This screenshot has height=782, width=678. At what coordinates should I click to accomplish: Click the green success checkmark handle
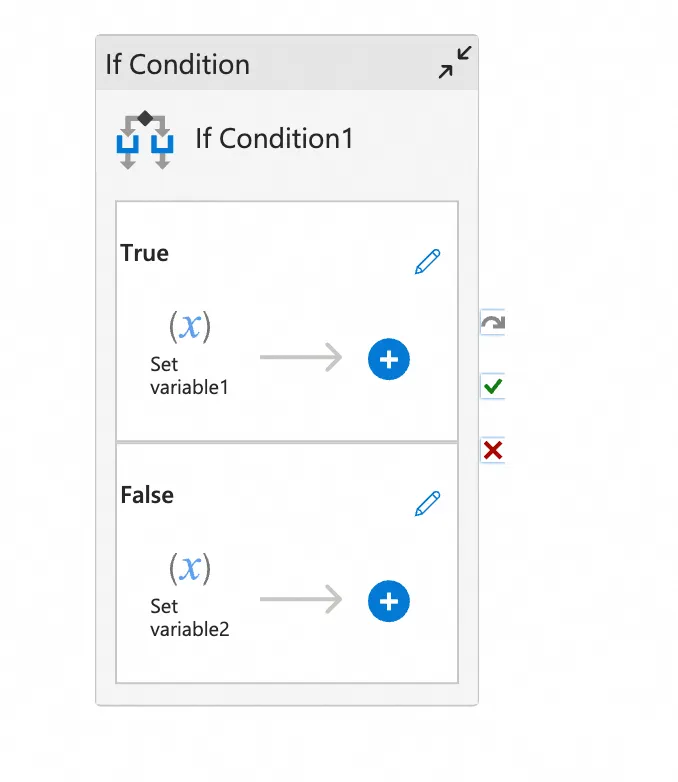pyautogui.click(x=492, y=386)
